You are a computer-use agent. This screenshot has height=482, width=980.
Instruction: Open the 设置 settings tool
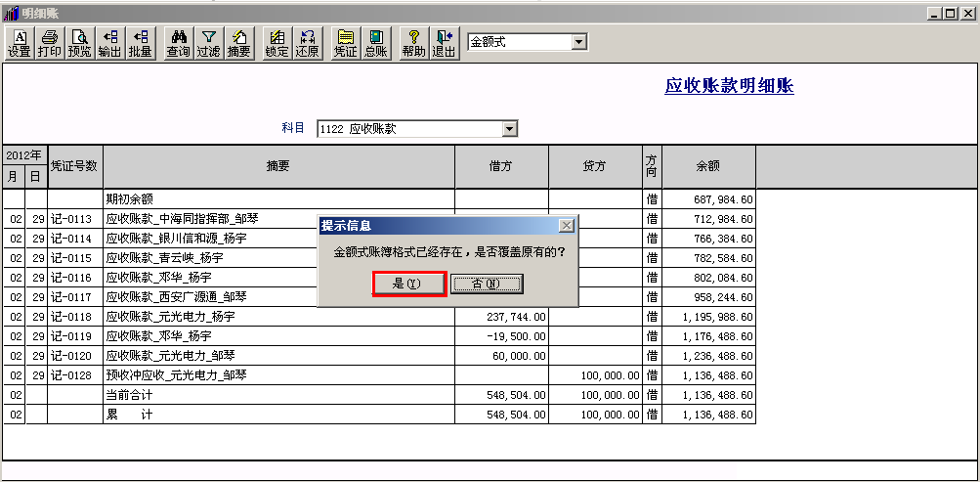(19, 43)
